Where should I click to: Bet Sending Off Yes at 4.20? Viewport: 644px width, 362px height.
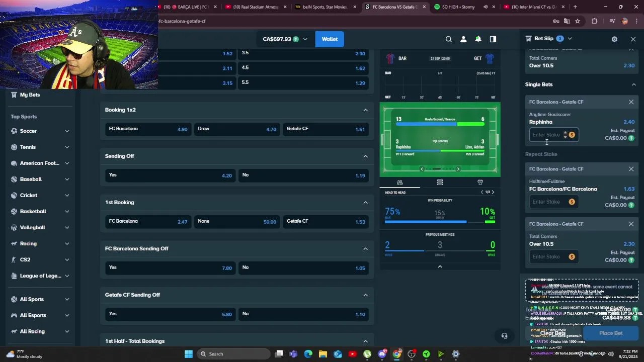coord(170,175)
